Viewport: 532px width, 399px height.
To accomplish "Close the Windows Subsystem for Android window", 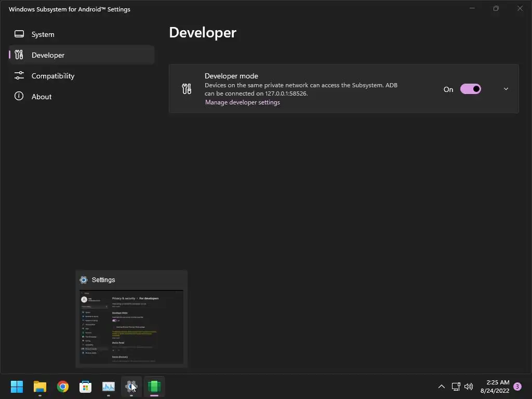I will [520, 8].
